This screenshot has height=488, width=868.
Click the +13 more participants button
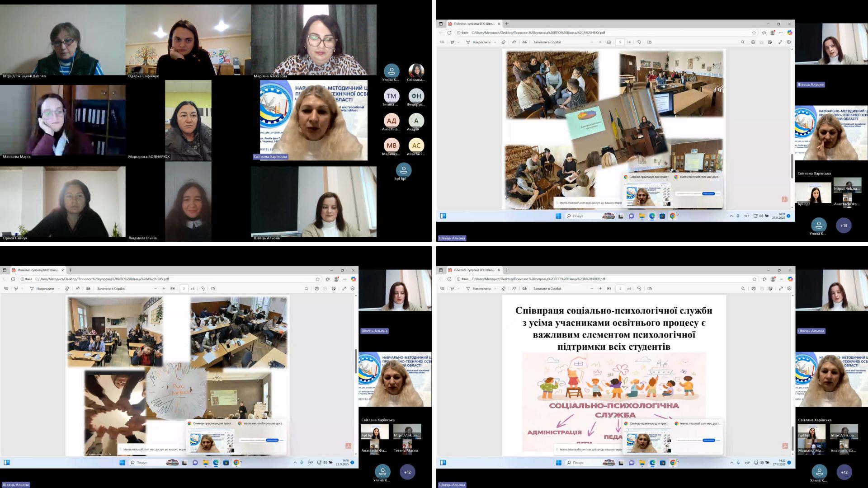tap(844, 225)
